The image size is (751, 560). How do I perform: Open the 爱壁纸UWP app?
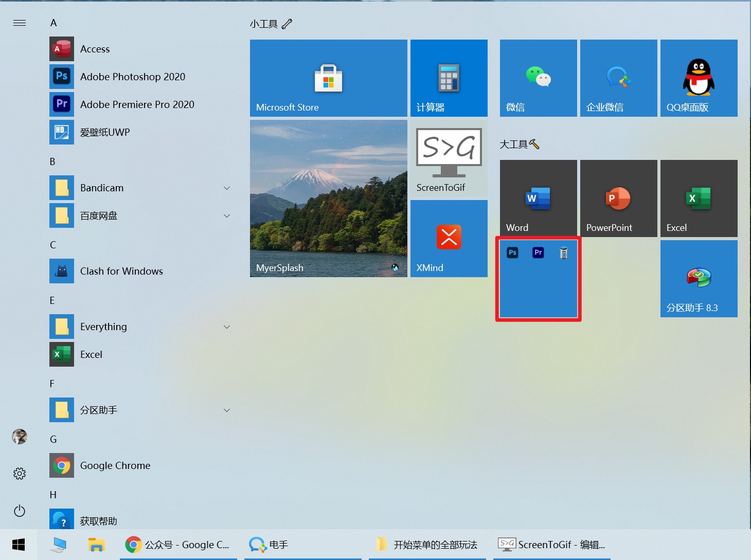point(140,132)
